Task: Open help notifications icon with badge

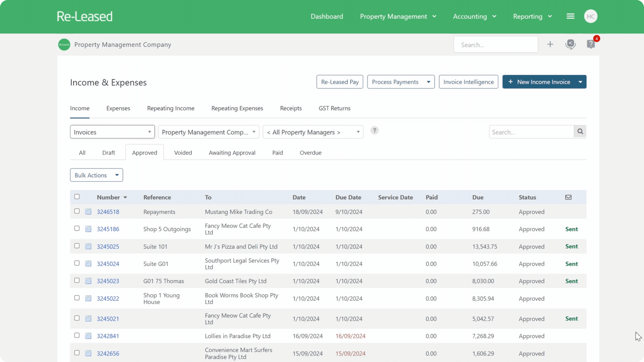Action: pos(591,44)
